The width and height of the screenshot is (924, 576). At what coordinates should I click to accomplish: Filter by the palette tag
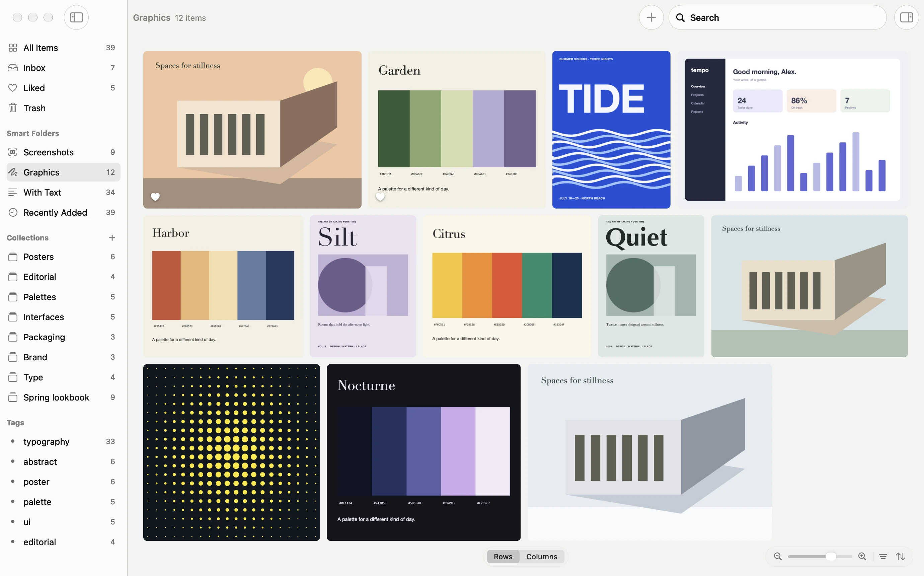[x=64, y=502]
